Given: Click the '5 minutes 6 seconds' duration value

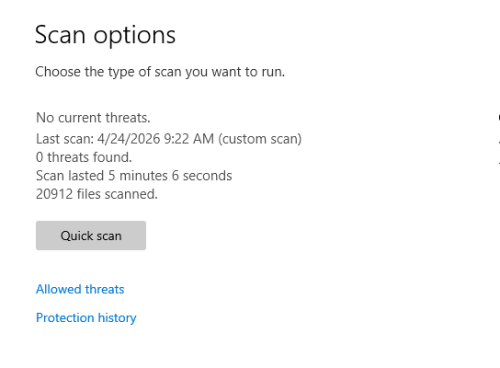Looking at the screenshot, I should [170, 175].
